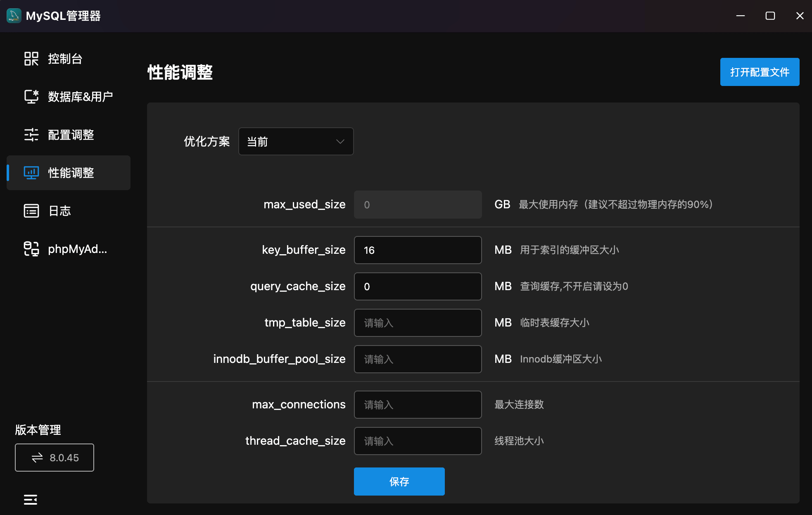Maximize the MySQL管理器 window

tap(770, 16)
